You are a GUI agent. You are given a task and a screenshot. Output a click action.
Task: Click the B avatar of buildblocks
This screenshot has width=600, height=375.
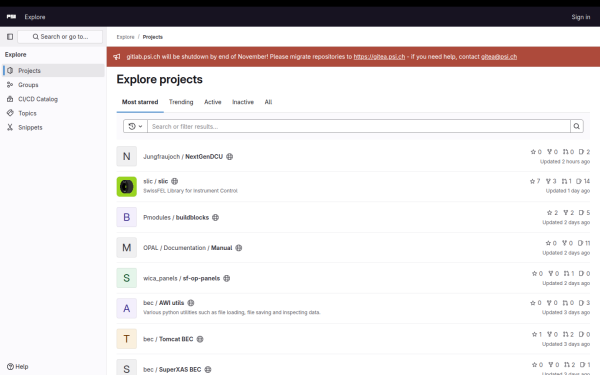point(127,217)
